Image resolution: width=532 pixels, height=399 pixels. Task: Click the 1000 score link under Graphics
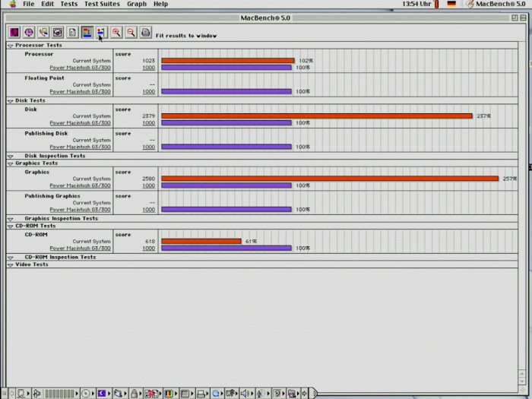[149, 185]
